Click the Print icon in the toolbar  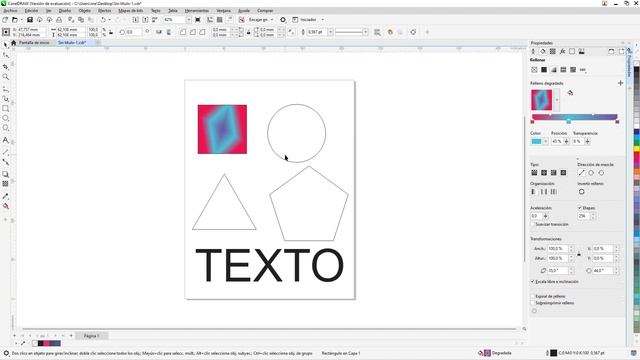pos(59,20)
